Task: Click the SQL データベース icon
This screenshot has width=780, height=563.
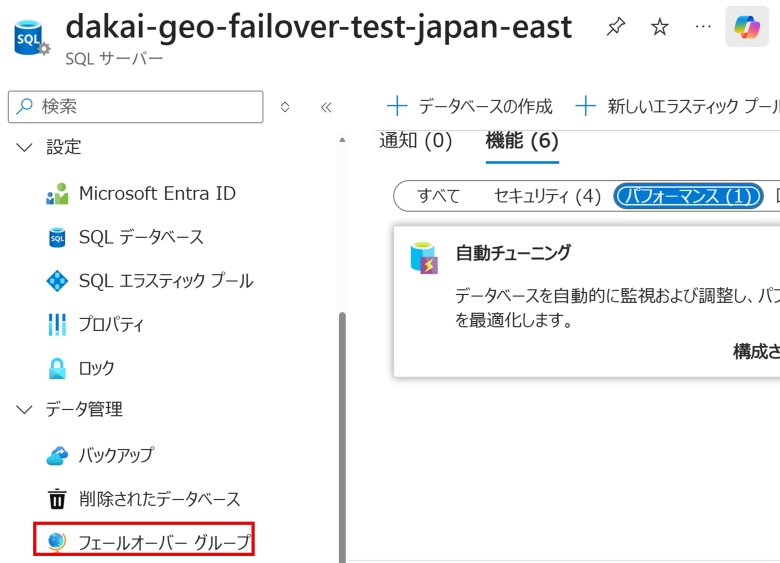Action: click(x=57, y=237)
